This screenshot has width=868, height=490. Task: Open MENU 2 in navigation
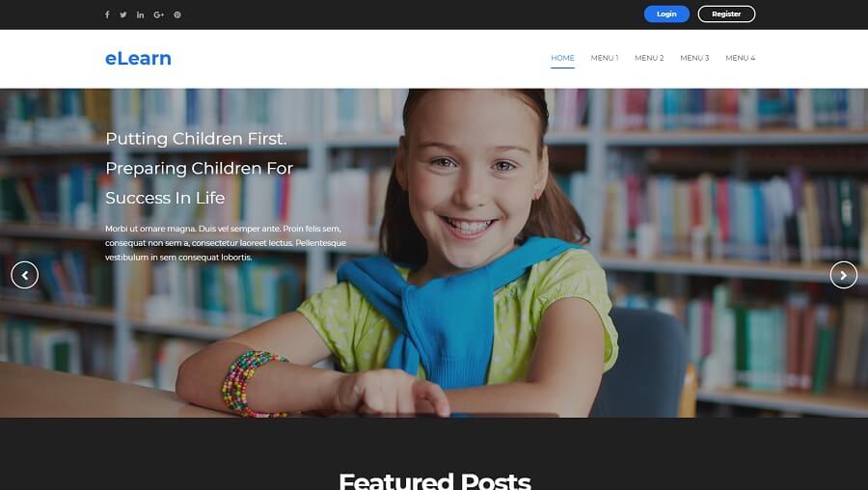click(649, 58)
